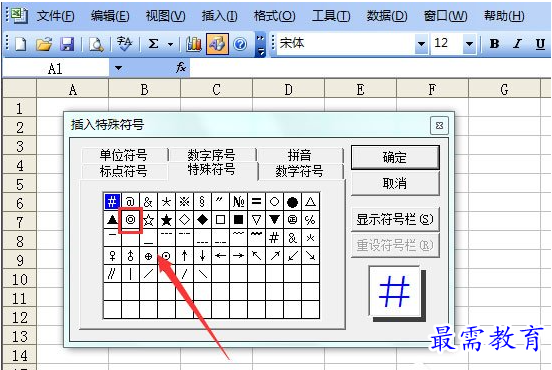Select the 特殊符号 tab

[x=212, y=170]
